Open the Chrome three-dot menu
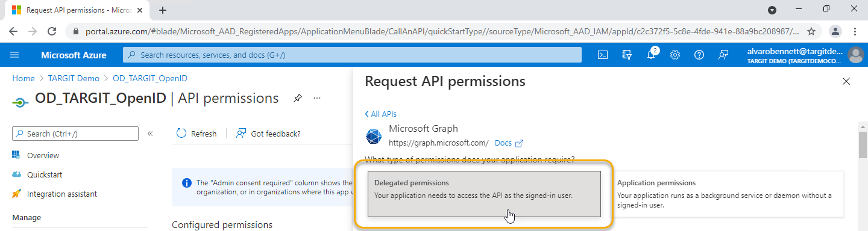 click(x=855, y=31)
